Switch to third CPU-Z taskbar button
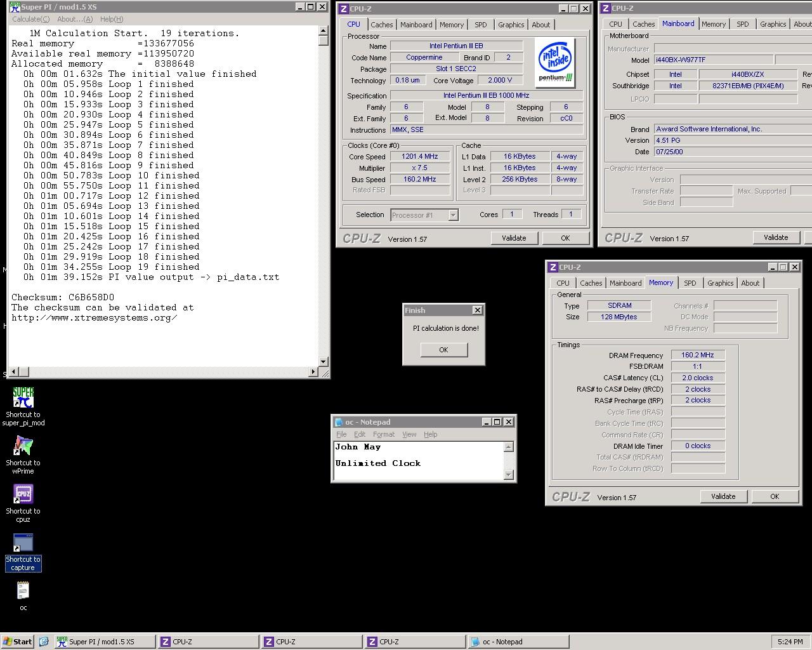The width and height of the screenshot is (812, 650). point(415,642)
